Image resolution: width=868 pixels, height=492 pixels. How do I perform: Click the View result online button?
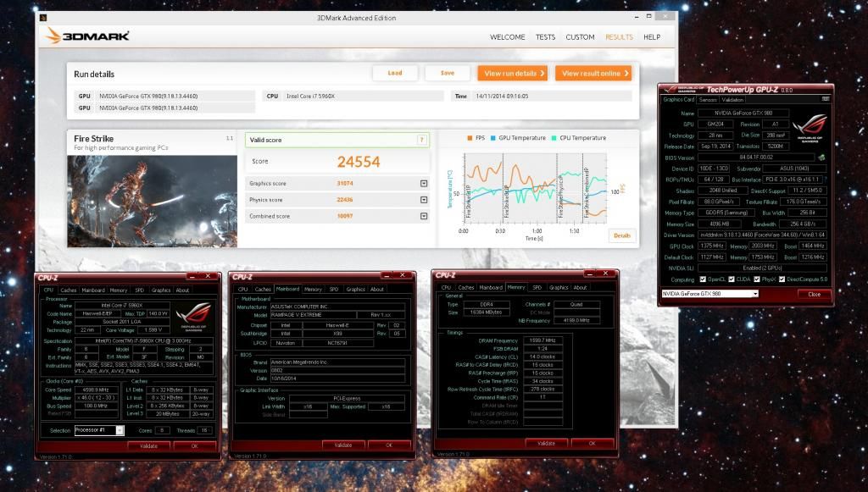[593, 73]
